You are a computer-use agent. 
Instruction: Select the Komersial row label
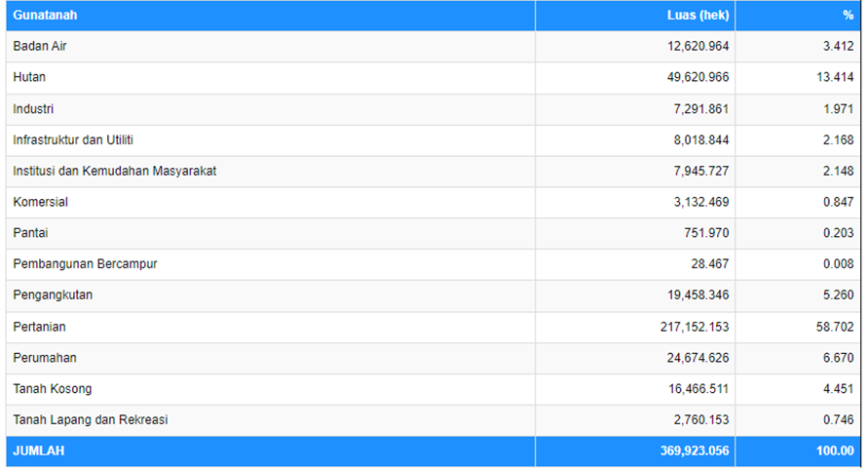point(40,202)
